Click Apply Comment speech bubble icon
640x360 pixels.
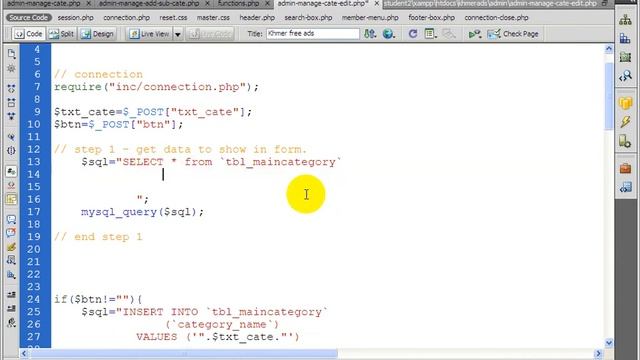pyautogui.click(x=11, y=220)
